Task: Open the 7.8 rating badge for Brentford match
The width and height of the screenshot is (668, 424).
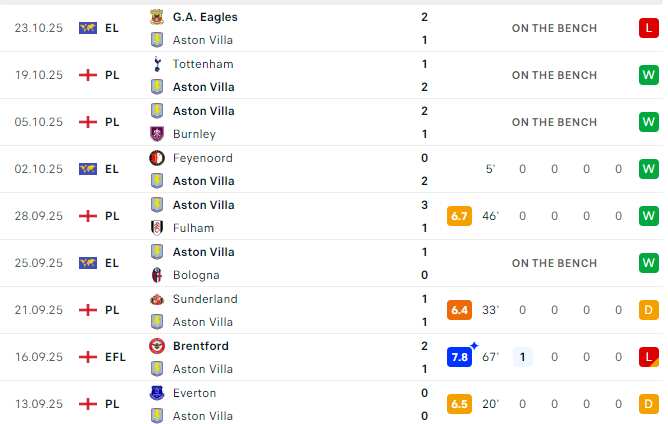Action: [x=460, y=357]
